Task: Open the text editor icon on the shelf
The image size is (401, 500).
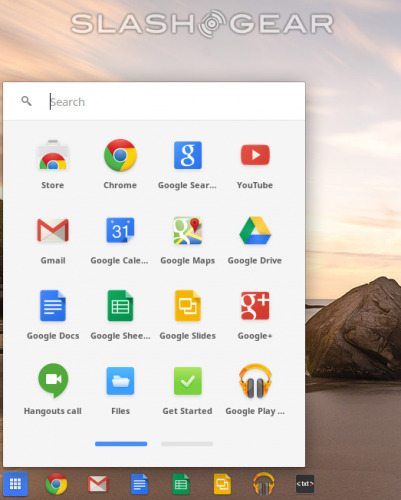Action: click(x=305, y=484)
